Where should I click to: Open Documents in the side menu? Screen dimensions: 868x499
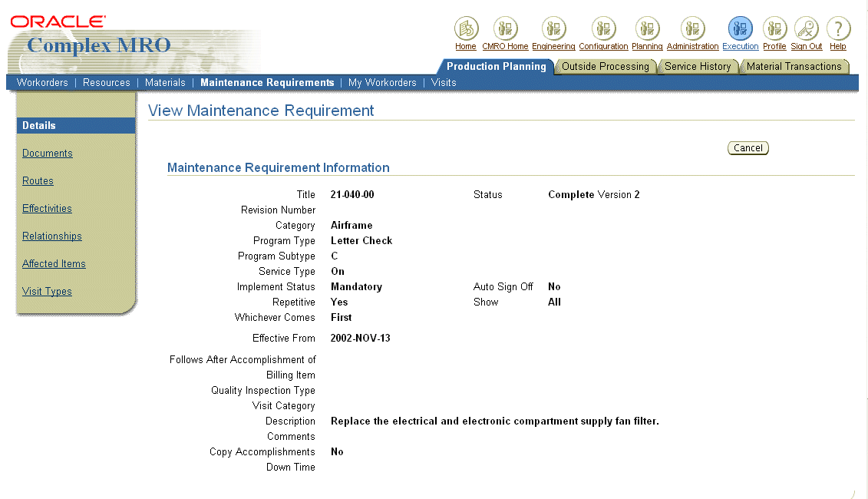(x=47, y=153)
